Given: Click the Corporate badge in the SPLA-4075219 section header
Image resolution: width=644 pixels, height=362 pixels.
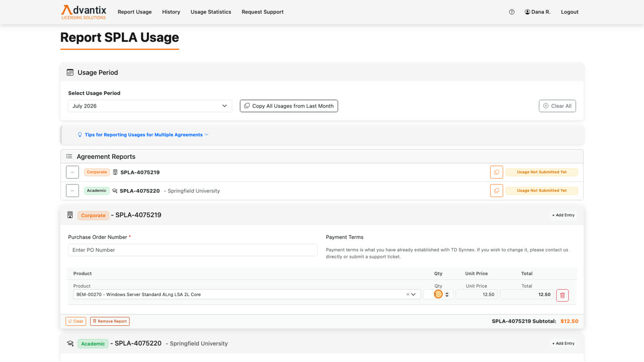Looking at the screenshot, I should coord(93,216).
